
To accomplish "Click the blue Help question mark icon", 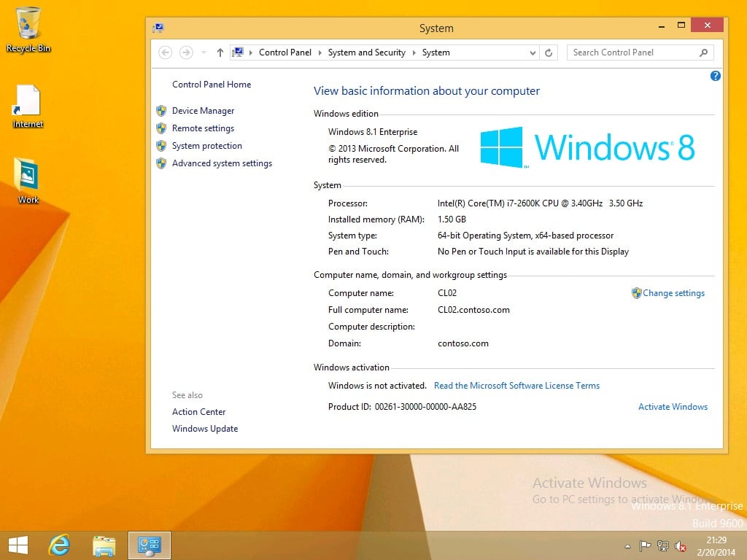I will tap(716, 75).
